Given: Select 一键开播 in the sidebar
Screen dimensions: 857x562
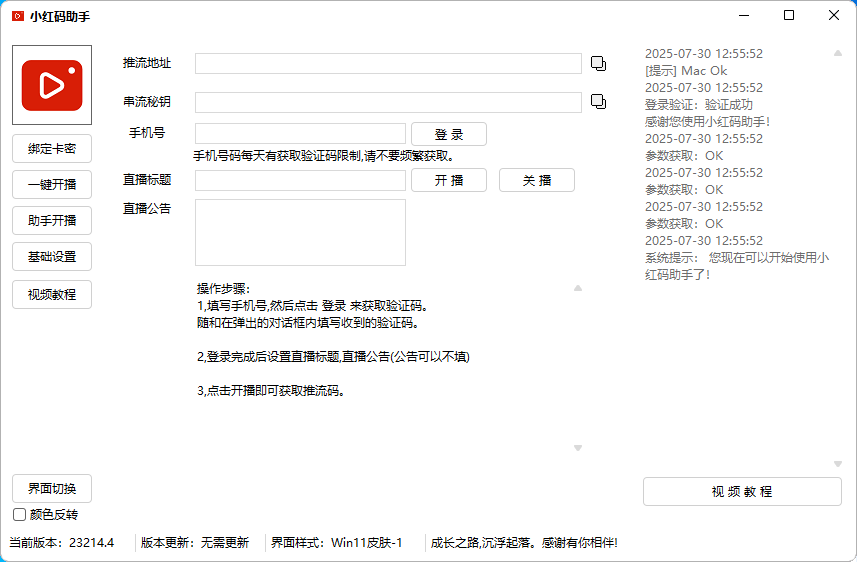Looking at the screenshot, I should (52, 185).
